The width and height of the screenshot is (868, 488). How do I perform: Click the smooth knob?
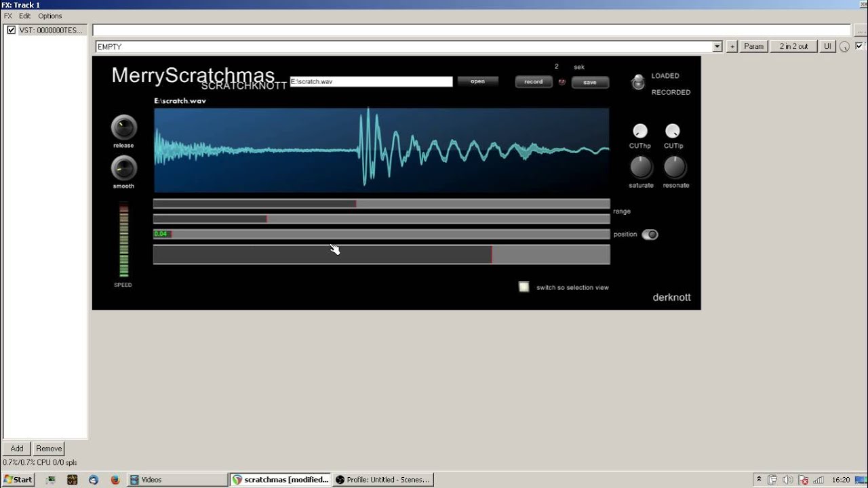pyautogui.click(x=123, y=168)
